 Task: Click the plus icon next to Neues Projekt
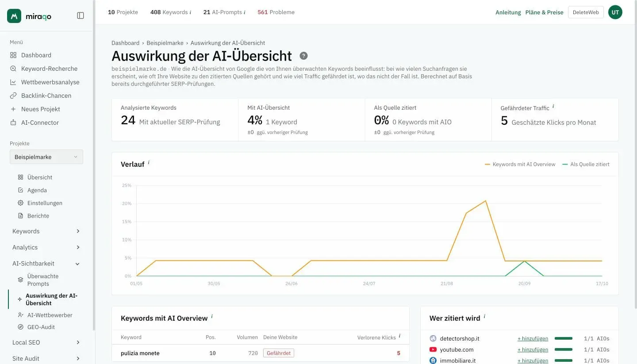(x=13, y=109)
